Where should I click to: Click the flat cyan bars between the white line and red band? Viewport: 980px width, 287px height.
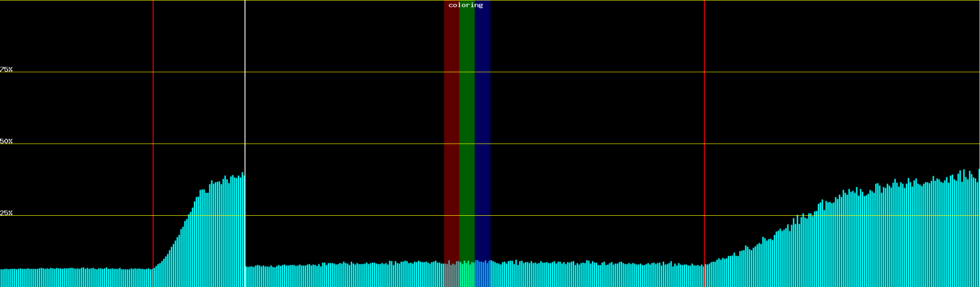(x=345, y=276)
